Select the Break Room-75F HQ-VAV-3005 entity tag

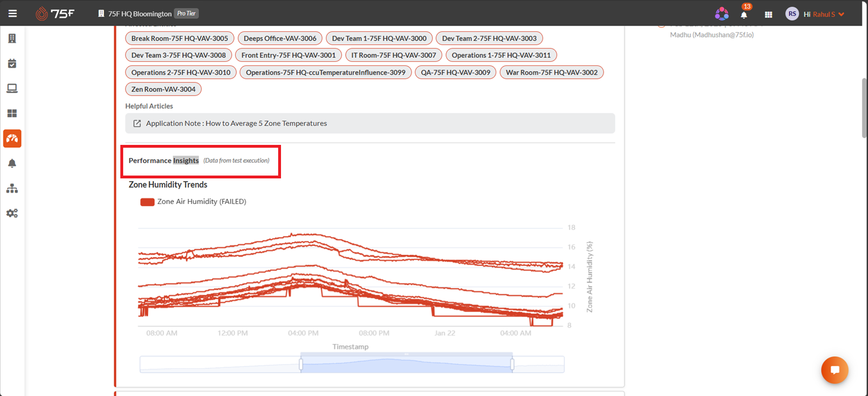coord(179,38)
